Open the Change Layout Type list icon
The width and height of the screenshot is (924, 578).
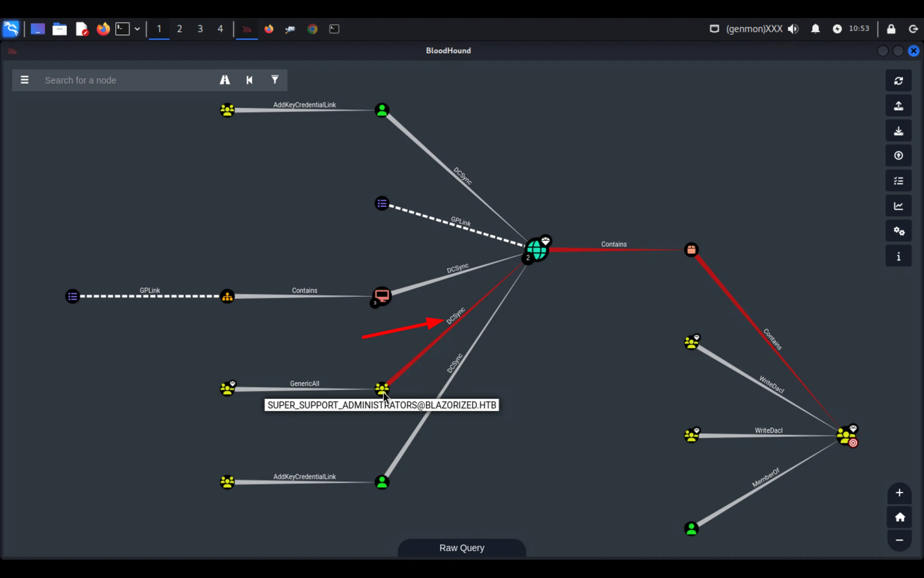point(898,181)
